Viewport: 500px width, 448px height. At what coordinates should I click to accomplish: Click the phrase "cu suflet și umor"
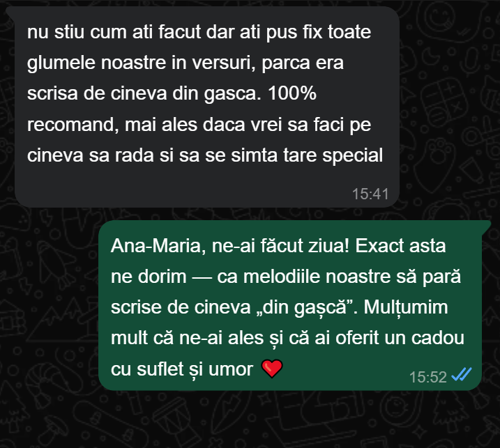[182, 369]
